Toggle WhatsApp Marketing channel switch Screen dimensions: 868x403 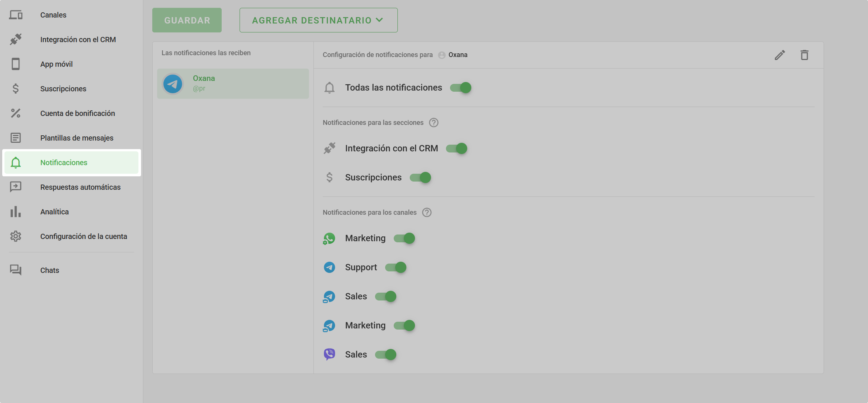(405, 239)
